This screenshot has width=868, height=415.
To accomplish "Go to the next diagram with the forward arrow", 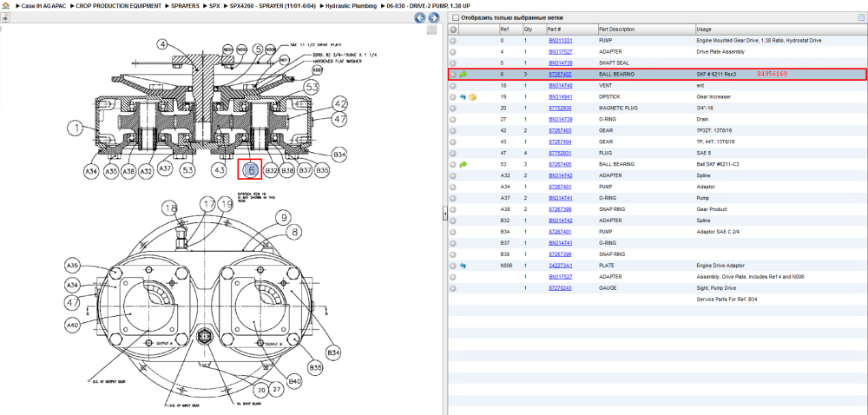I will point(434,17).
